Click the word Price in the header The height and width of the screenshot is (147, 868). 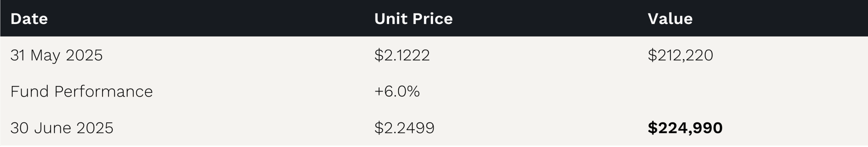[433, 19]
